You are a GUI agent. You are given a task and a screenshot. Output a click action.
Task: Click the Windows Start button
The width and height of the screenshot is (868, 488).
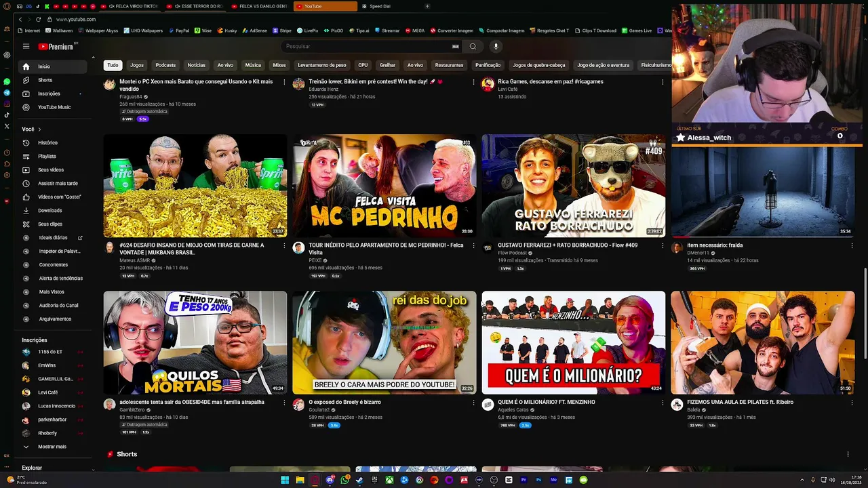(285, 480)
